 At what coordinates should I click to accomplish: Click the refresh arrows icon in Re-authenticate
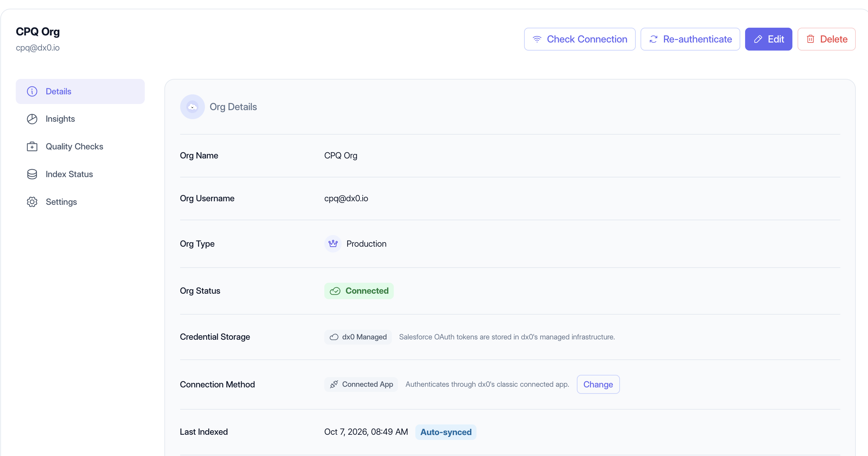click(x=653, y=40)
